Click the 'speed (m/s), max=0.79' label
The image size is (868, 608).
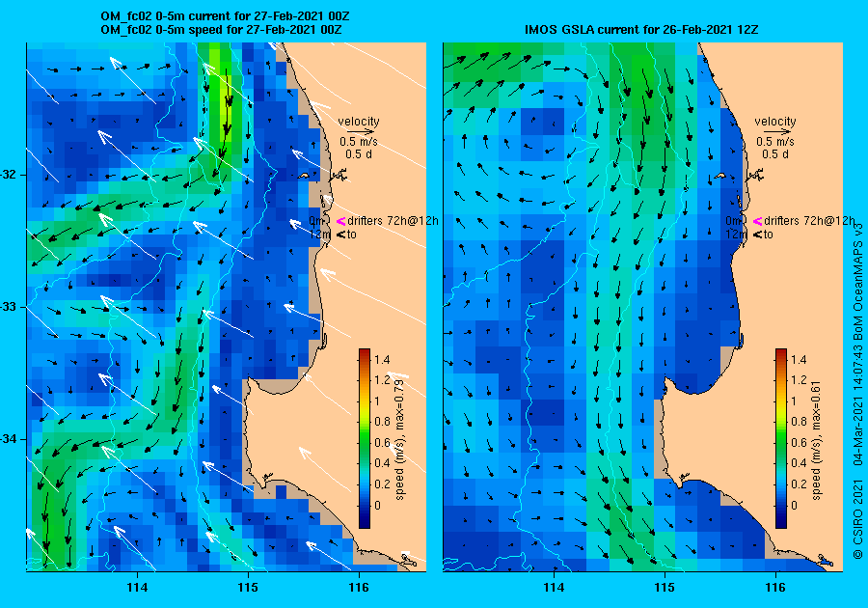[399, 440]
